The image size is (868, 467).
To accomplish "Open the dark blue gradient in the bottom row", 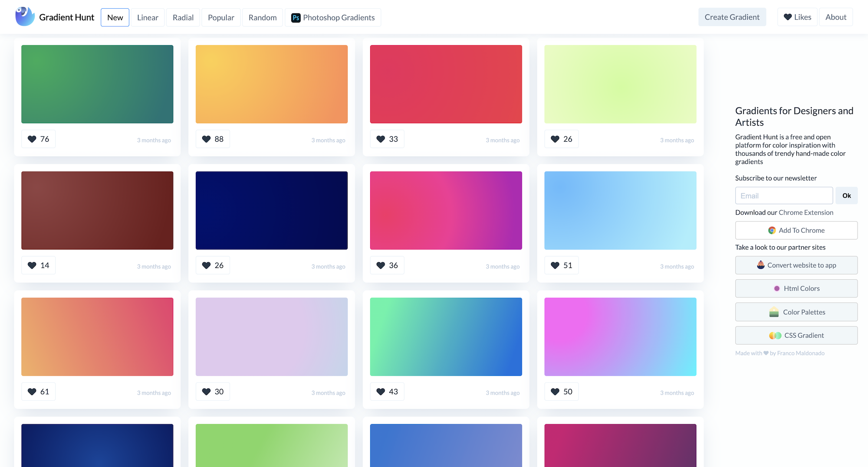I will point(97,445).
